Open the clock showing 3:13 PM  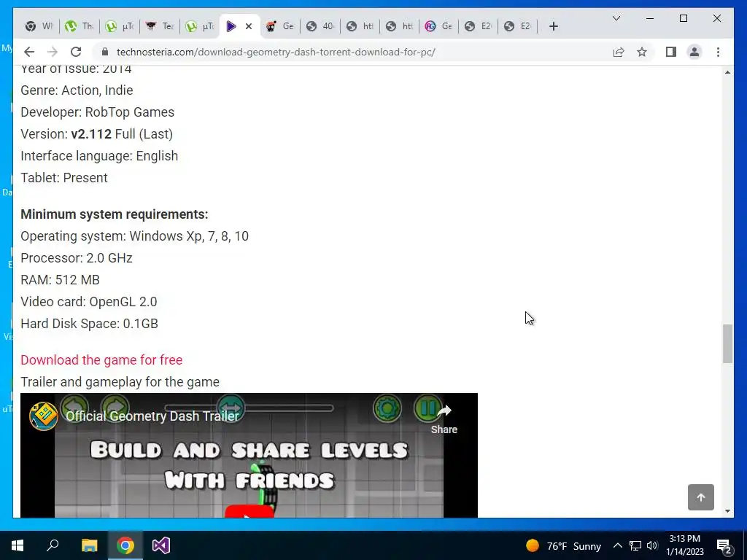coord(684,545)
